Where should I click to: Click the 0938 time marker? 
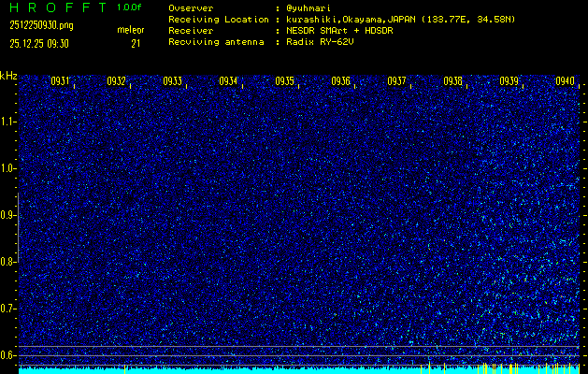point(452,81)
